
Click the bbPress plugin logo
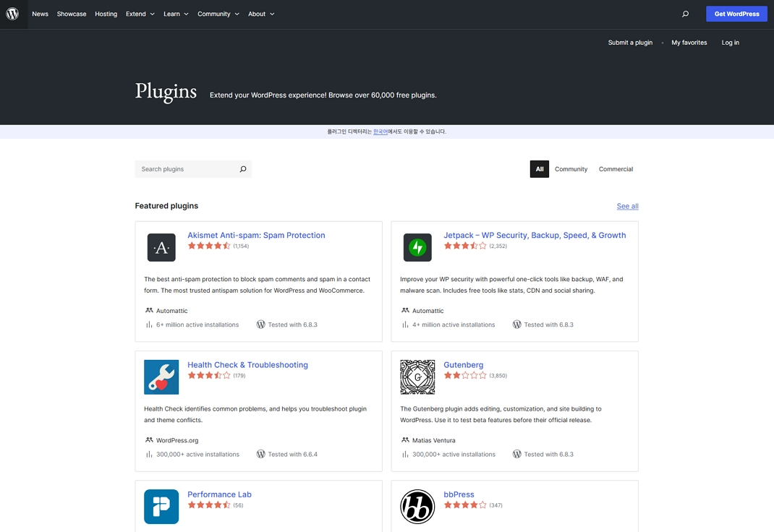[417, 506]
